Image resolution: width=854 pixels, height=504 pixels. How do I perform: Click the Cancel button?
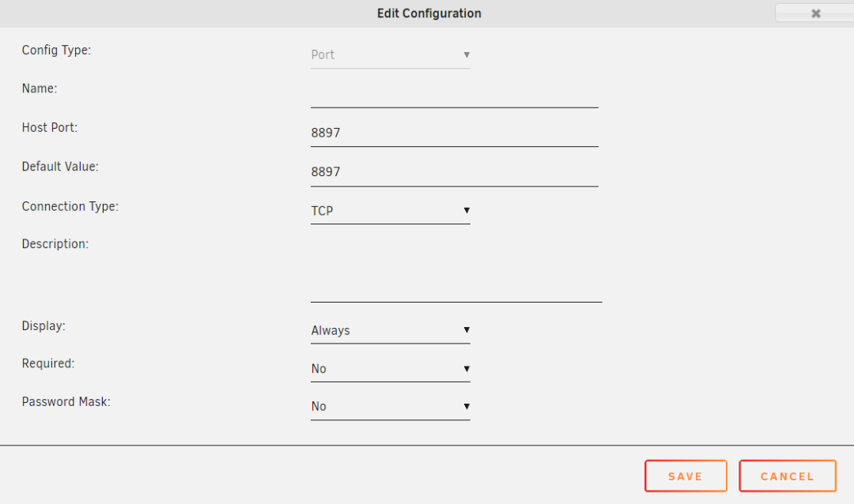click(787, 476)
